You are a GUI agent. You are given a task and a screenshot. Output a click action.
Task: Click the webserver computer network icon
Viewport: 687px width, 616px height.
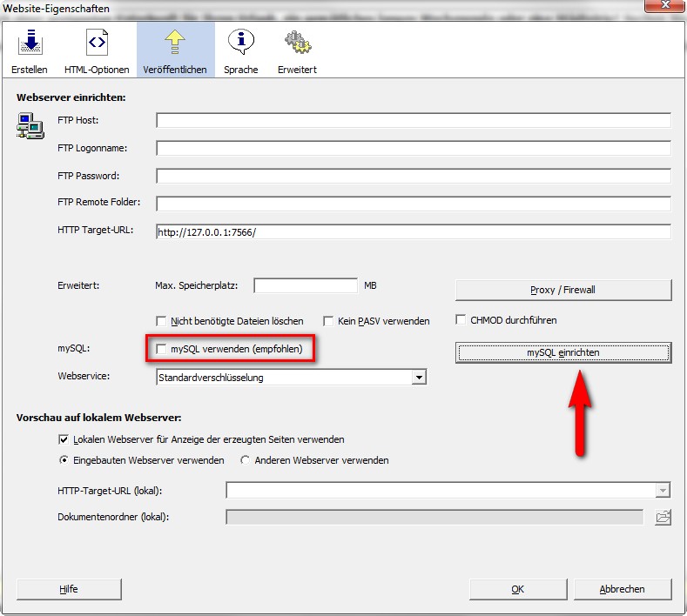coord(30,126)
